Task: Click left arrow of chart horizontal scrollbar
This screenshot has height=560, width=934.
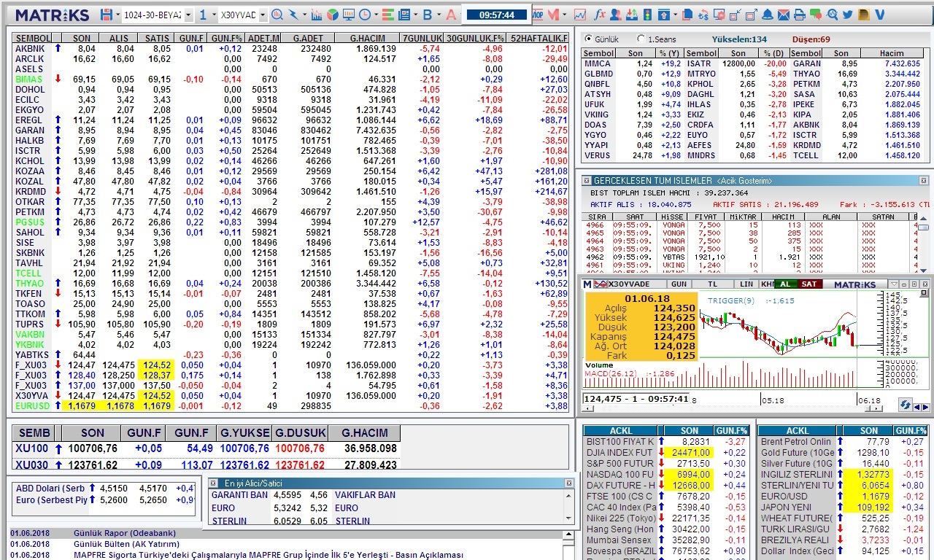Action: (587, 409)
